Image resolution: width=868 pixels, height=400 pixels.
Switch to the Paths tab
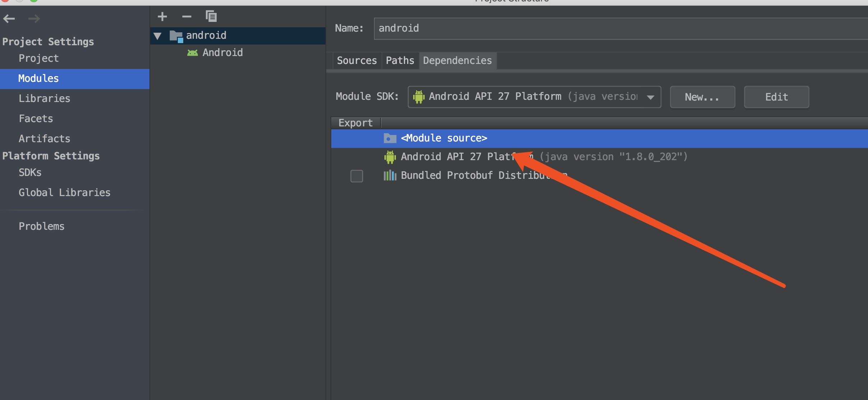400,60
